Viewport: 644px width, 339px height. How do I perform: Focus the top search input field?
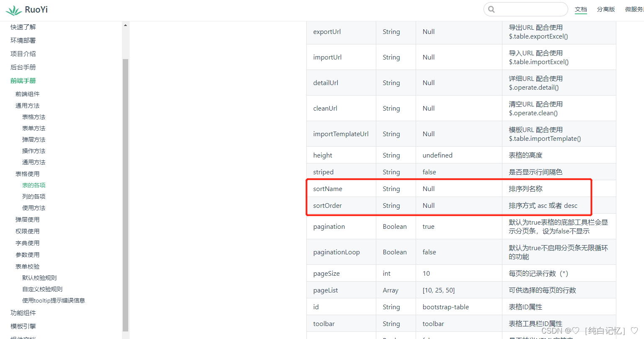(526, 9)
